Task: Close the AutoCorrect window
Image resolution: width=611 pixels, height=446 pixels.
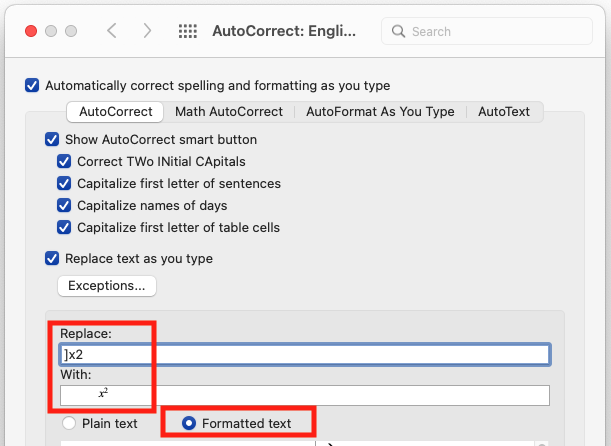Action: [31, 31]
